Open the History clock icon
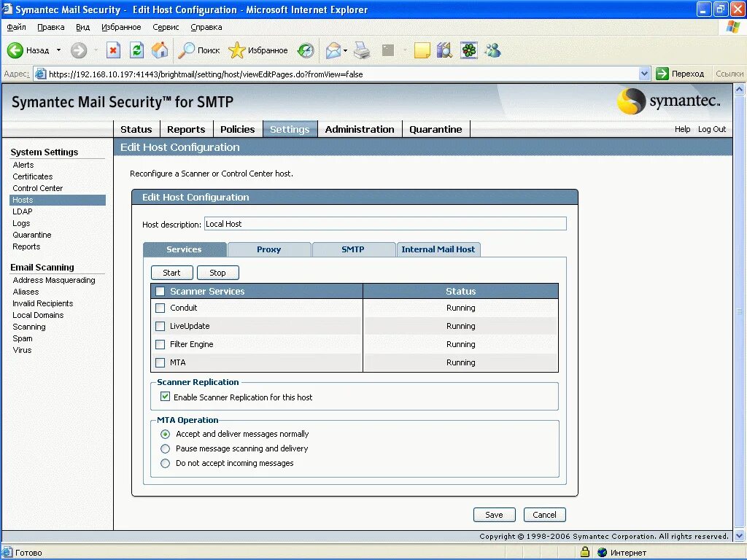Screen dimensions: 747x560 306,50
